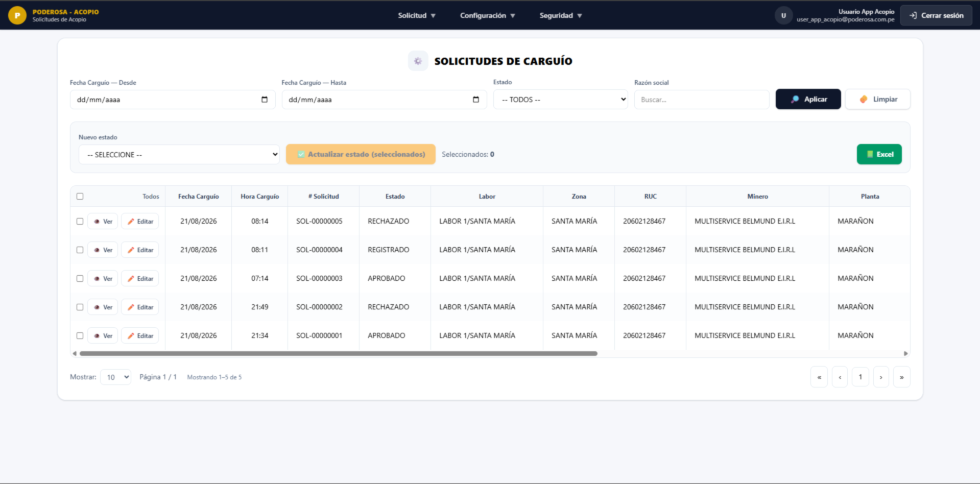Edit request SOL-00000003
Viewport: 980px width, 484px height.
[x=140, y=278]
